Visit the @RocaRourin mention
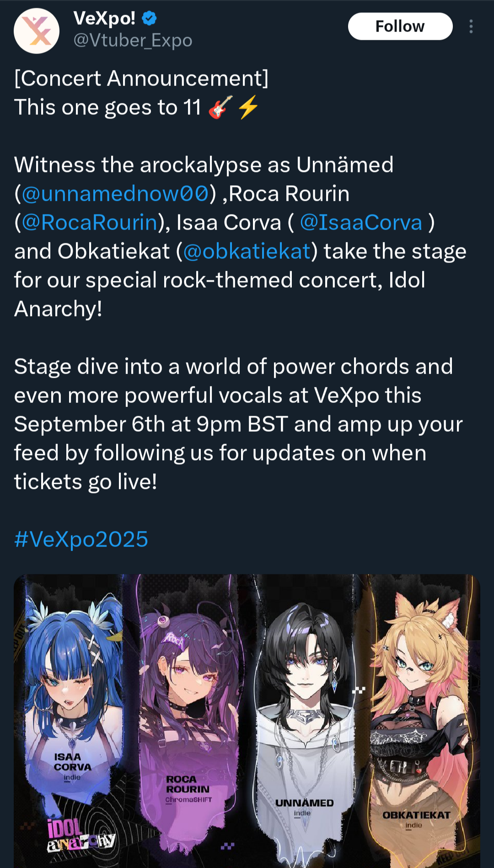This screenshot has width=494, height=868. 90,222
